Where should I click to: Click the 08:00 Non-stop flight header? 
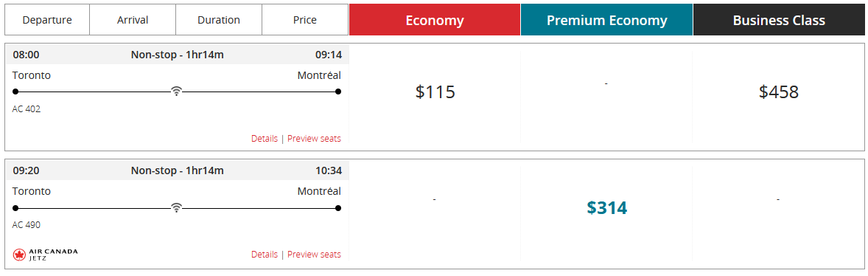point(177,55)
